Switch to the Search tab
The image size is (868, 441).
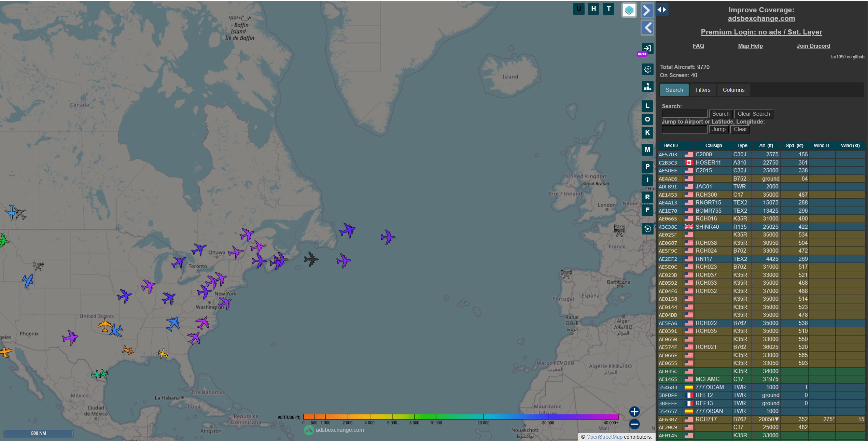(674, 90)
